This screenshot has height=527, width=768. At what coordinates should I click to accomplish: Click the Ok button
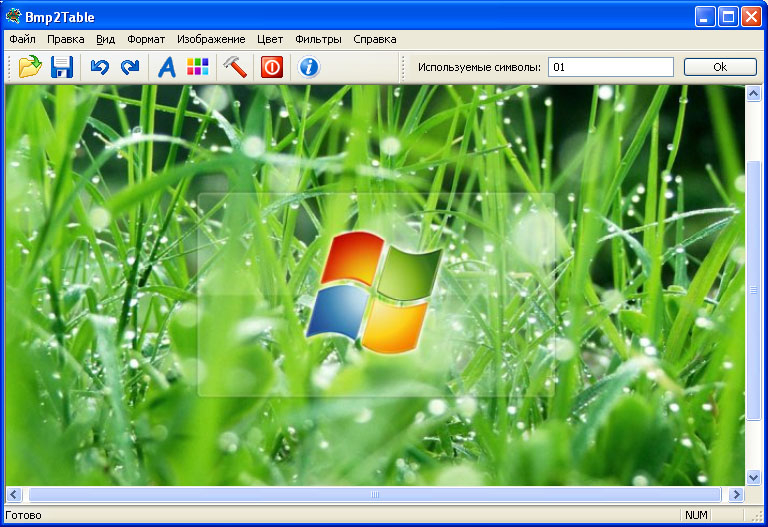tap(720, 67)
